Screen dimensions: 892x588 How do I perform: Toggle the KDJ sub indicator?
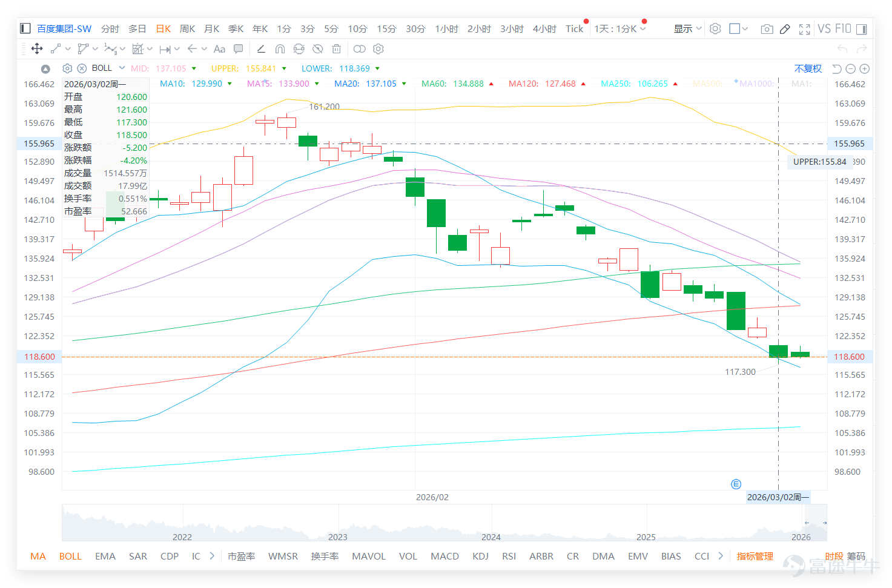point(480,556)
